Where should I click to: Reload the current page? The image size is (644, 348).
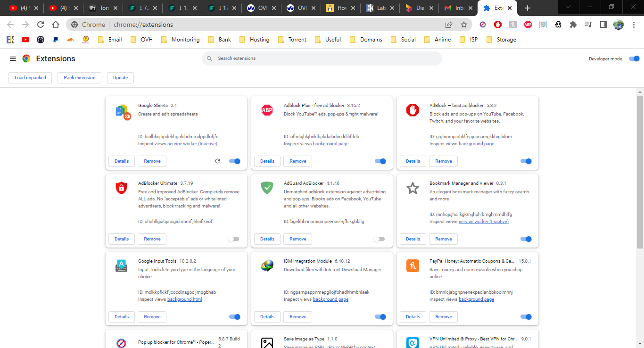click(x=41, y=25)
